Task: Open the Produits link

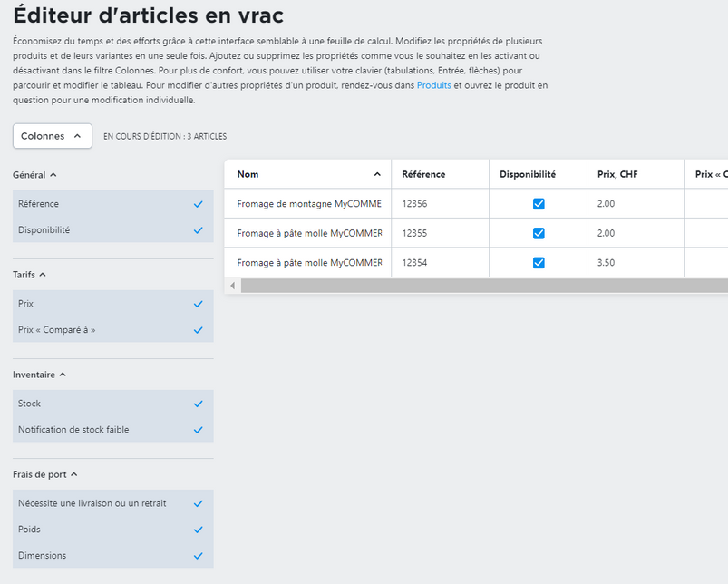Action: (433, 85)
